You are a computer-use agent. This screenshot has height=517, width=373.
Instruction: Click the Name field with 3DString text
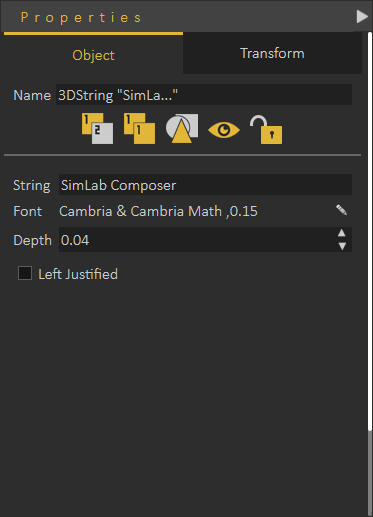click(204, 95)
